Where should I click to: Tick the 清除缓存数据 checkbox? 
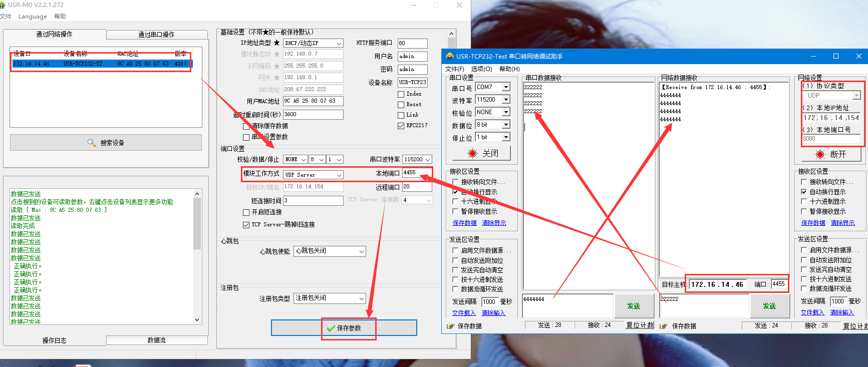tap(246, 126)
